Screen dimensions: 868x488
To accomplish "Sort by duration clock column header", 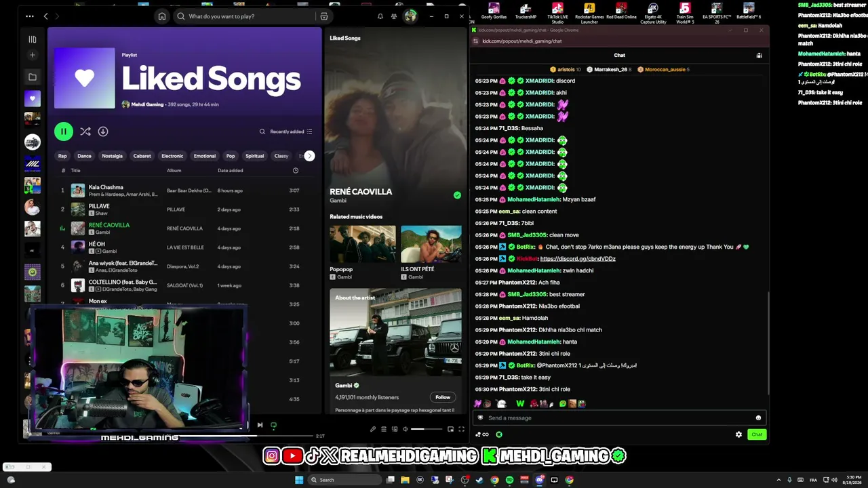I will tap(296, 171).
